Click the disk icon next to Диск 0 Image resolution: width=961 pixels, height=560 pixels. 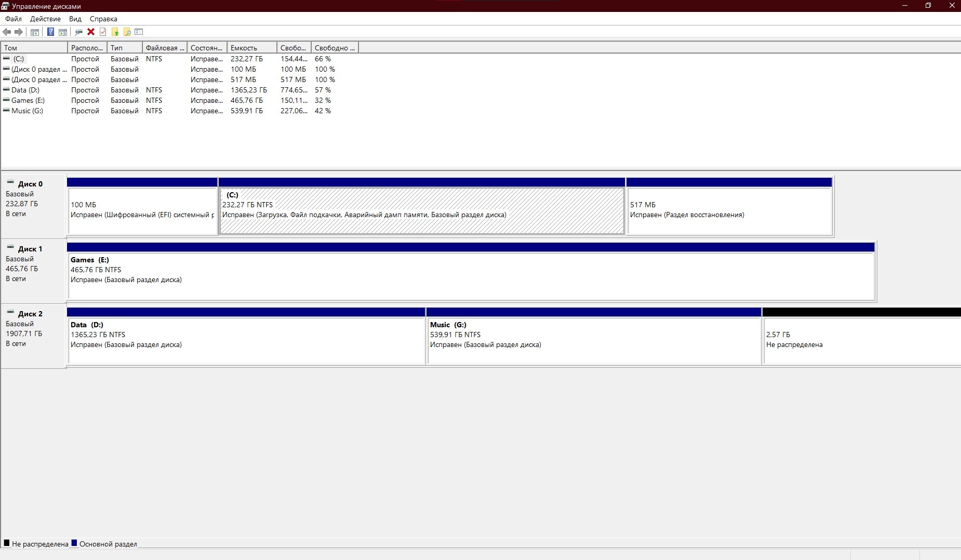[x=10, y=182]
